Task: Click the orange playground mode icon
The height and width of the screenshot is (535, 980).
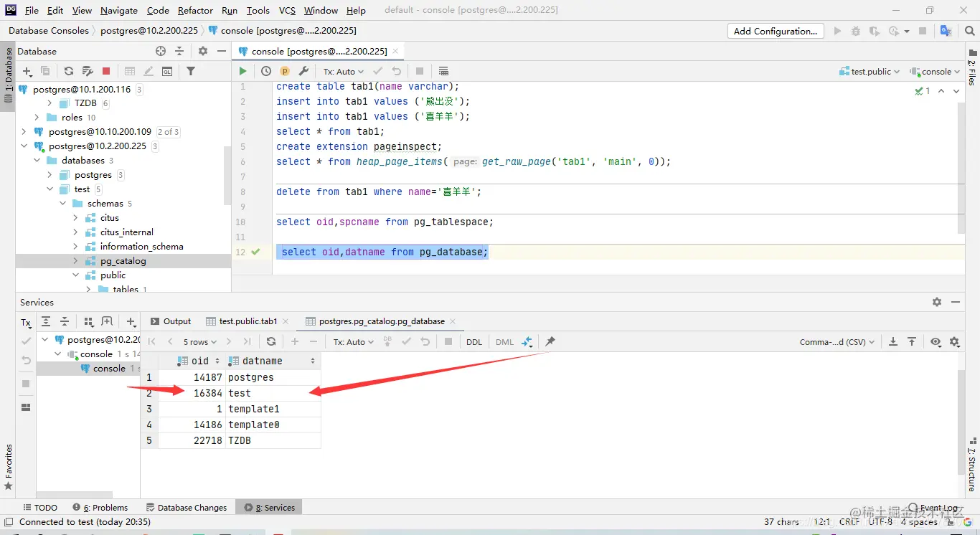Action: (x=285, y=71)
